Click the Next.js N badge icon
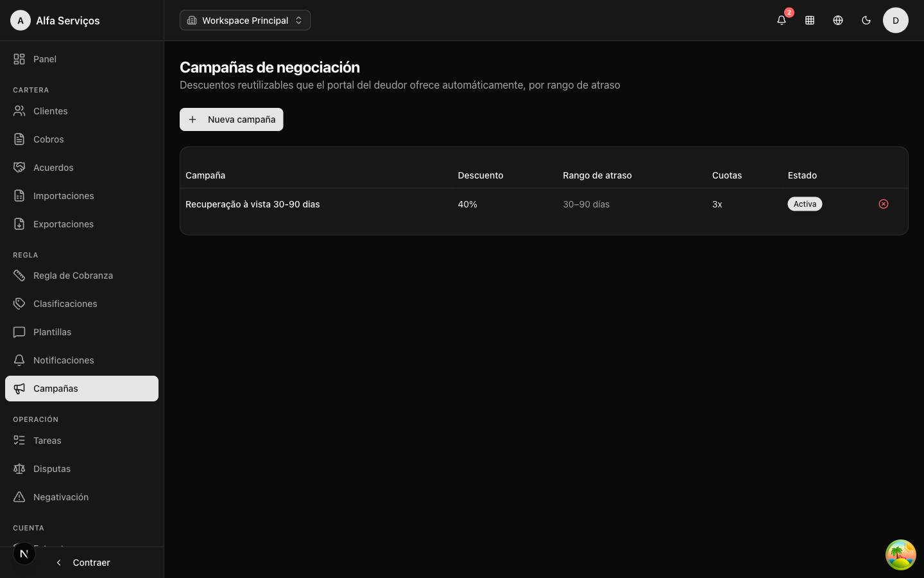 coord(24,554)
